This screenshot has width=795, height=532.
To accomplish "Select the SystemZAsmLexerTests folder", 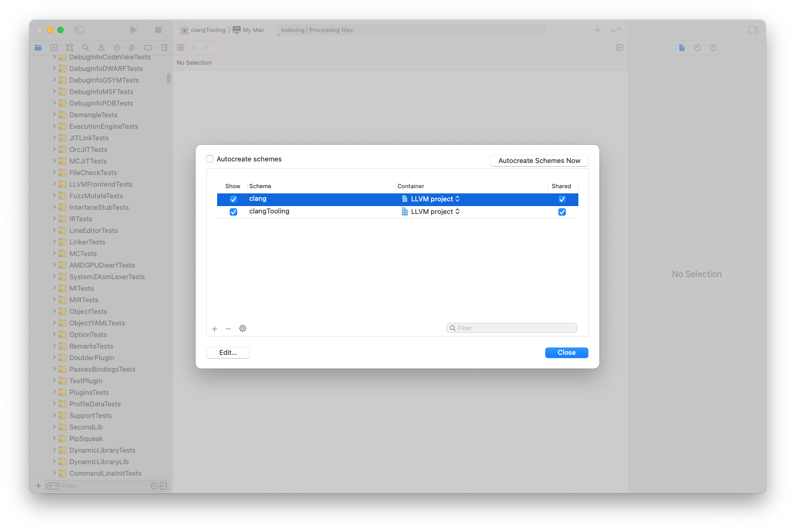I will [x=107, y=277].
